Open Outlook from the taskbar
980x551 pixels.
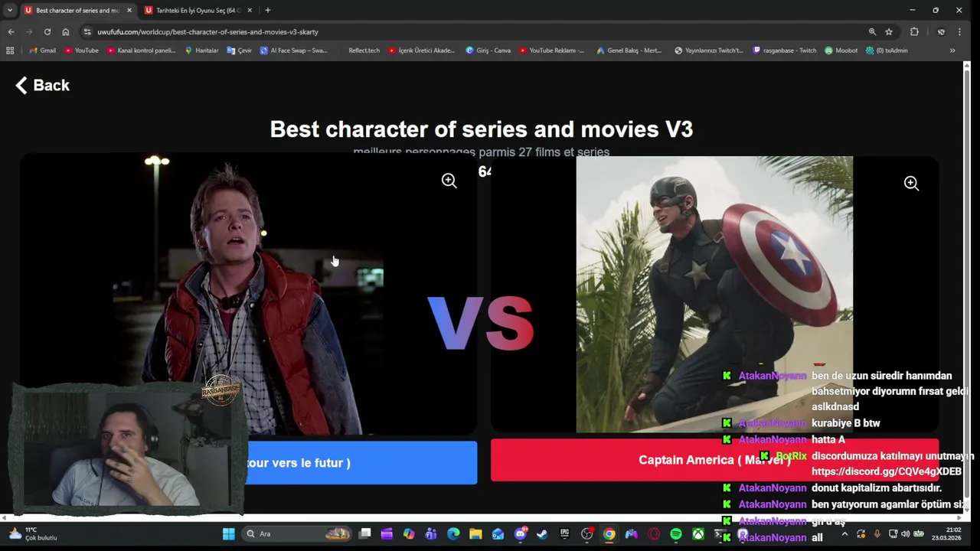498,534
